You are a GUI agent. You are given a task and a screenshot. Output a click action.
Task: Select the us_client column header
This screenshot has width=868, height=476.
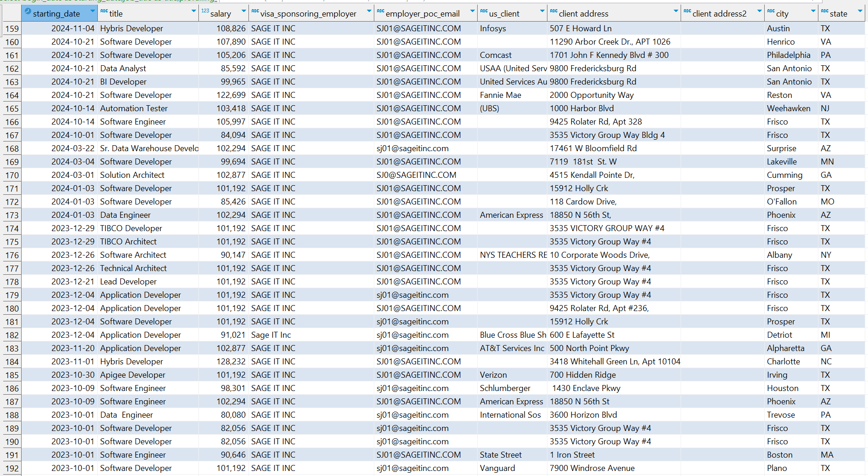click(x=512, y=13)
